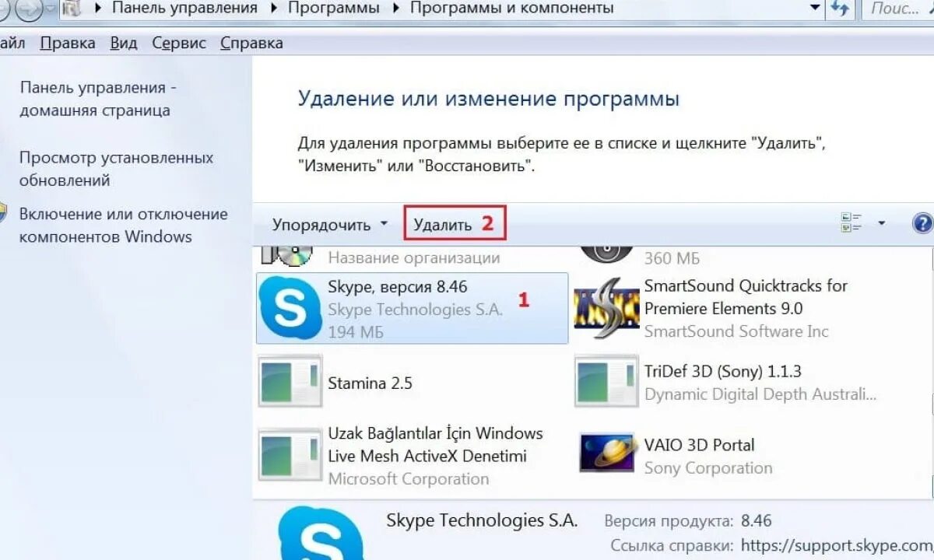The image size is (934, 560).
Task: Open the Справка menu
Action: click(x=251, y=44)
